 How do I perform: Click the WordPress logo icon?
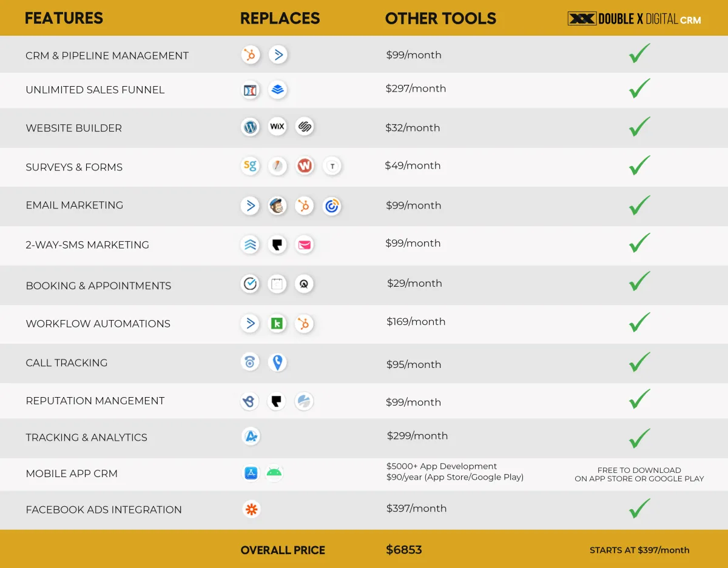pyautogui.click(x=250, y=127)
